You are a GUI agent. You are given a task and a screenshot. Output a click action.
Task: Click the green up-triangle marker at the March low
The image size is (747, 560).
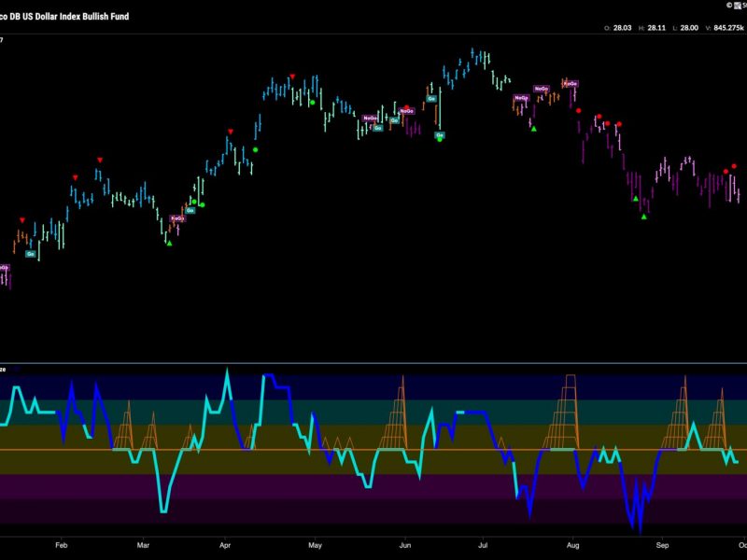click(x=170, y=244)
